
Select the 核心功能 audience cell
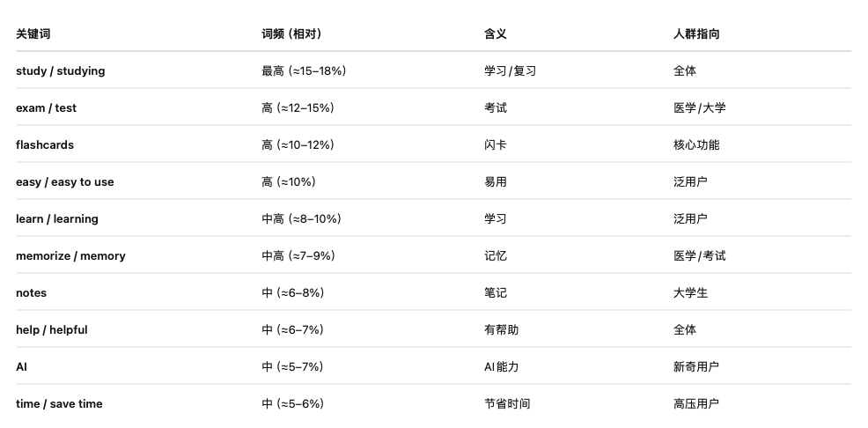(x=696, y=145)
